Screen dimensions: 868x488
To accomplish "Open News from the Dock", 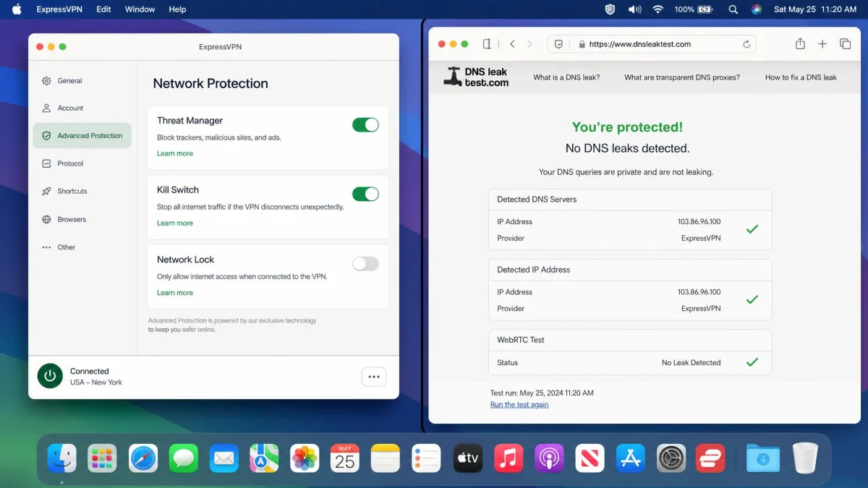I will coord(590,458).
